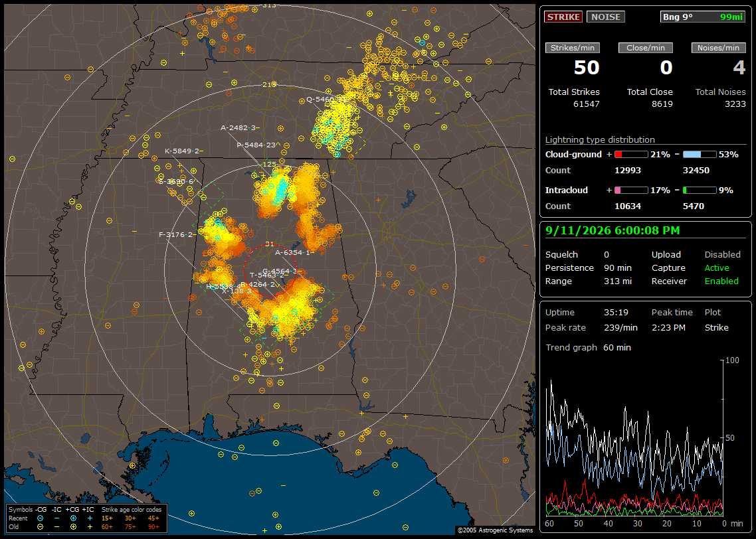Click the blue negative cloud-ground percentage bar
Image resolution: width=756 pixels, height=539 pixels.
pyautogui.click(x=700, y=155)
